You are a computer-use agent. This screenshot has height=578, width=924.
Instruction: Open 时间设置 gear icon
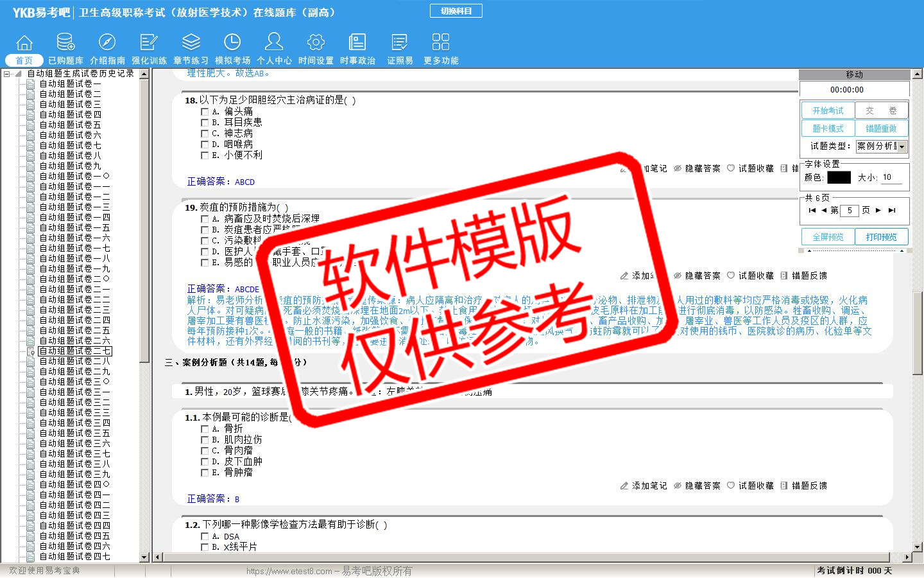pos(316,43)
